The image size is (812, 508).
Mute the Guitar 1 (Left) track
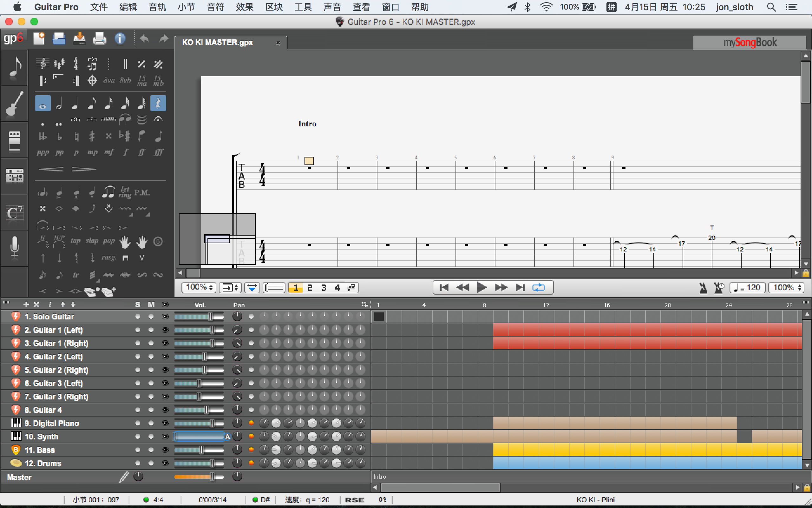[151, 330]
